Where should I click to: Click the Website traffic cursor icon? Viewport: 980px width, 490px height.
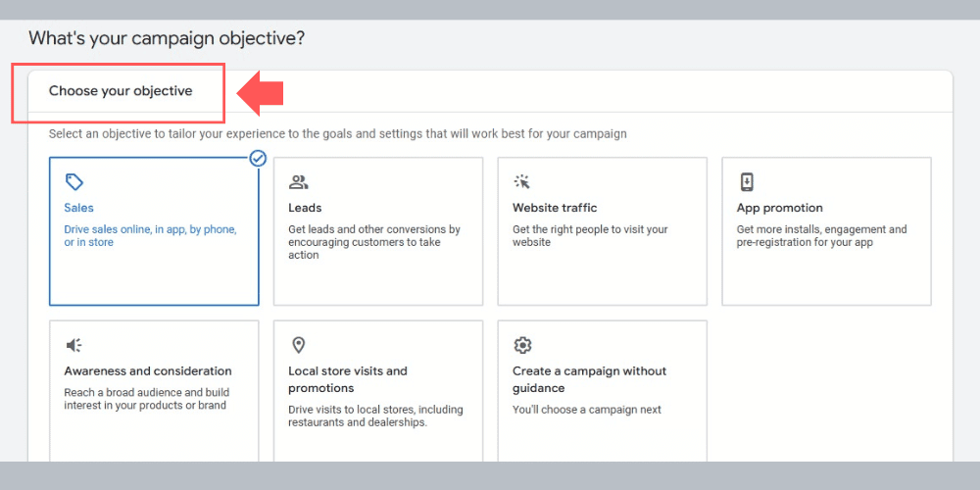(522, 182)
